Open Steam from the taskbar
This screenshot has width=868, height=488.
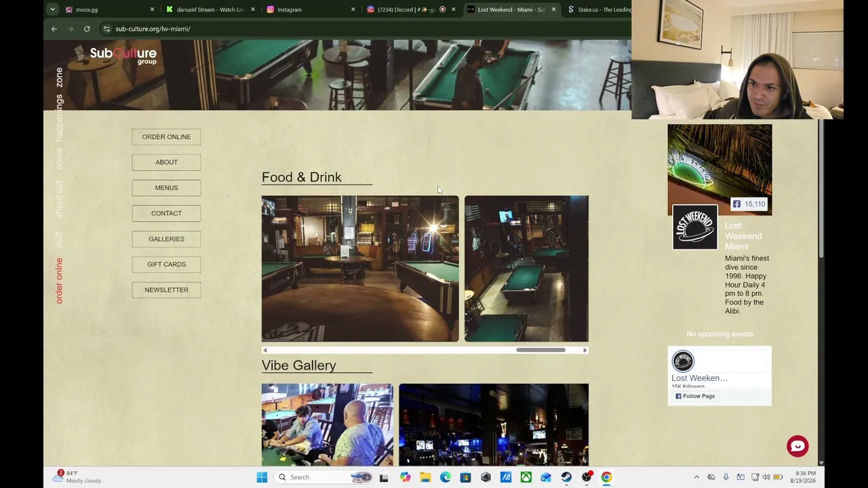(x=566, y=477)
